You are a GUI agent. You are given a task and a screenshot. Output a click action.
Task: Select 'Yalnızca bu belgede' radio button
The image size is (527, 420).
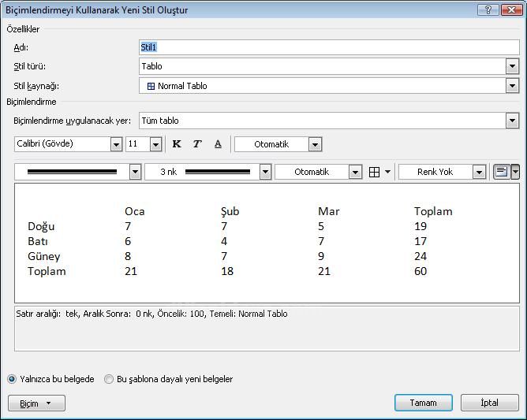click(12, 379)
